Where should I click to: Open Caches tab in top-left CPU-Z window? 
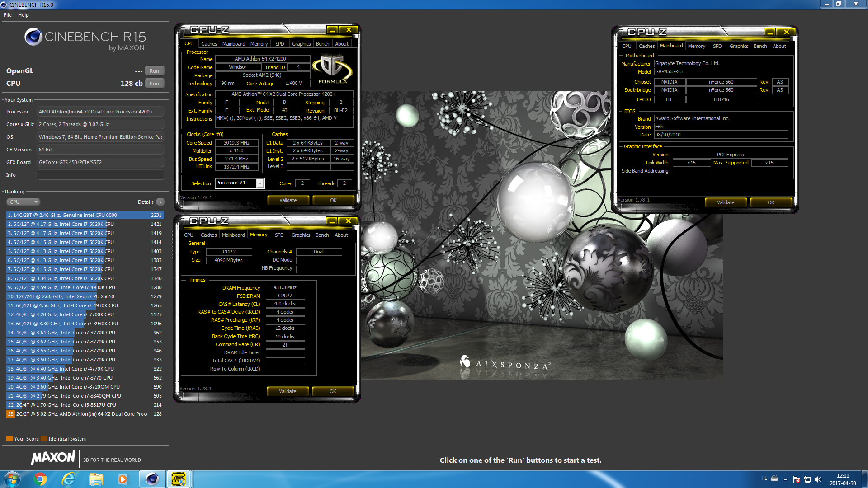[x=209, y=44]
